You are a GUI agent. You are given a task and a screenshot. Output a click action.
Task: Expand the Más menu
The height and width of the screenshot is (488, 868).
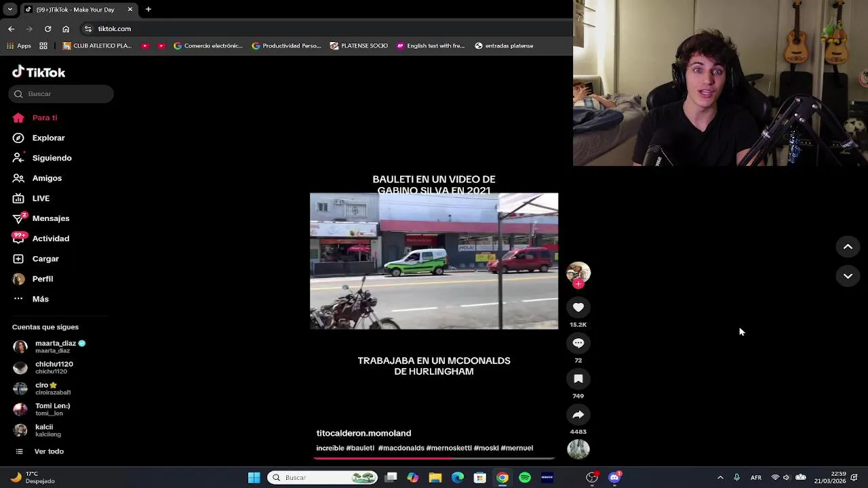(31, 299)
